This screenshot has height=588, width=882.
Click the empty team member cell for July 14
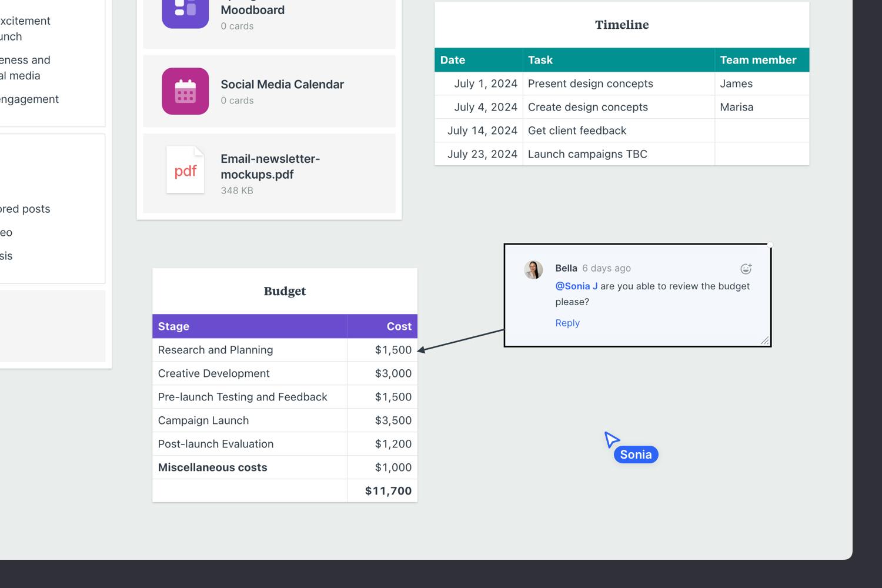coord(761,131)
